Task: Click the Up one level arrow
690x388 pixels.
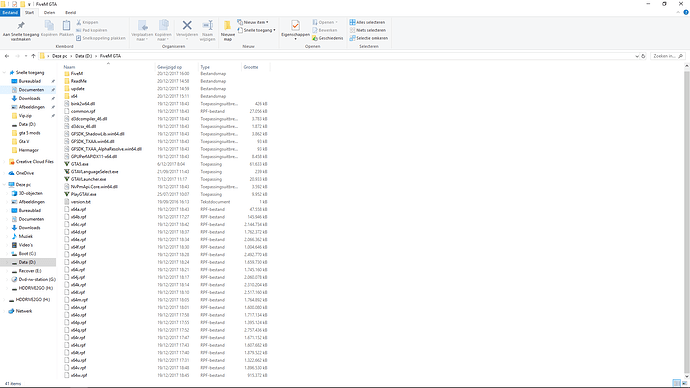Action: (33, 56)
